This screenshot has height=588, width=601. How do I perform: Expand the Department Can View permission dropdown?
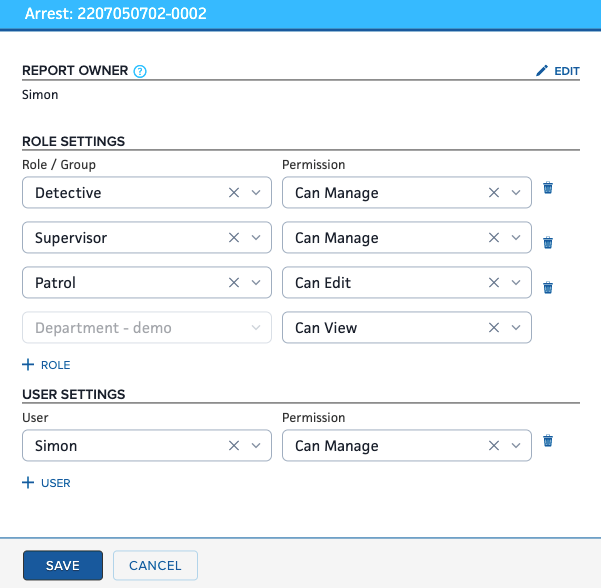pos(516,328)
